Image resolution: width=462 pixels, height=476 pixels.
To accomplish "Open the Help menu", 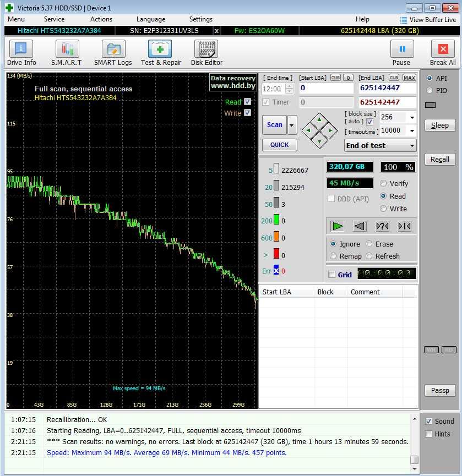I will click(x=362, y=19).
